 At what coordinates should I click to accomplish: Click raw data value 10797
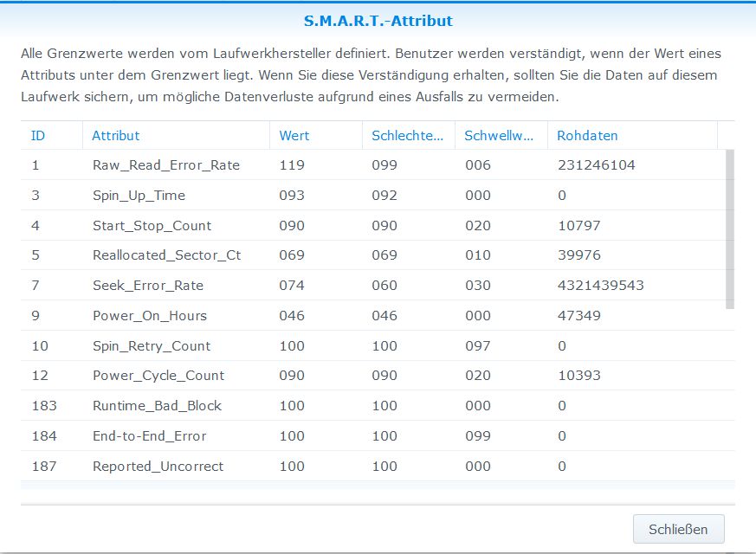[x=579, y=225]
